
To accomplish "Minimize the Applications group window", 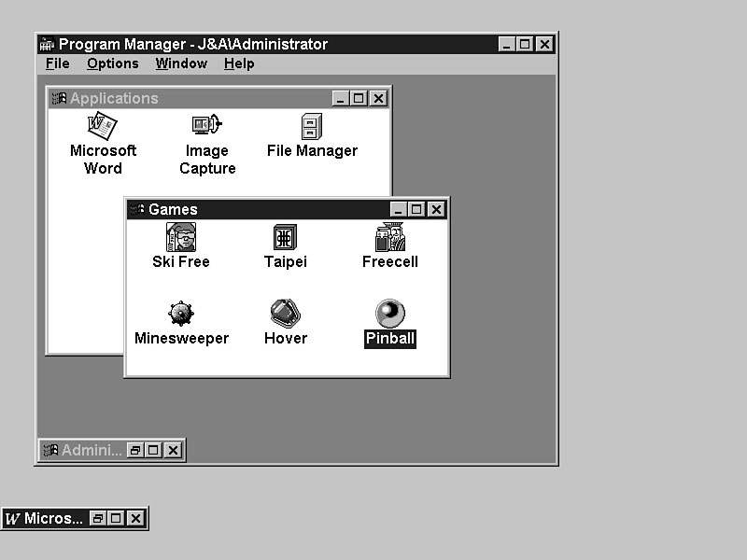I will tap(339, 98).
